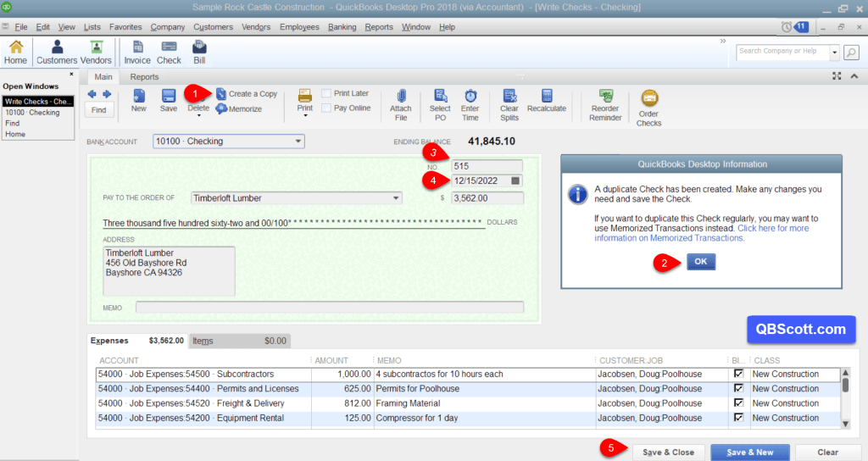Toggle the Print Later checkbox

point(326,93)
